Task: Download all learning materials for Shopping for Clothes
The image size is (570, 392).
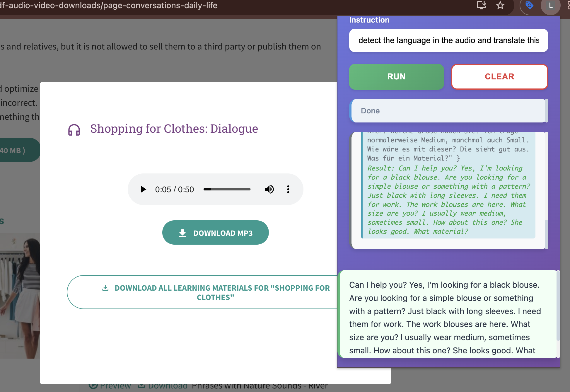Action: pos(215,292)
